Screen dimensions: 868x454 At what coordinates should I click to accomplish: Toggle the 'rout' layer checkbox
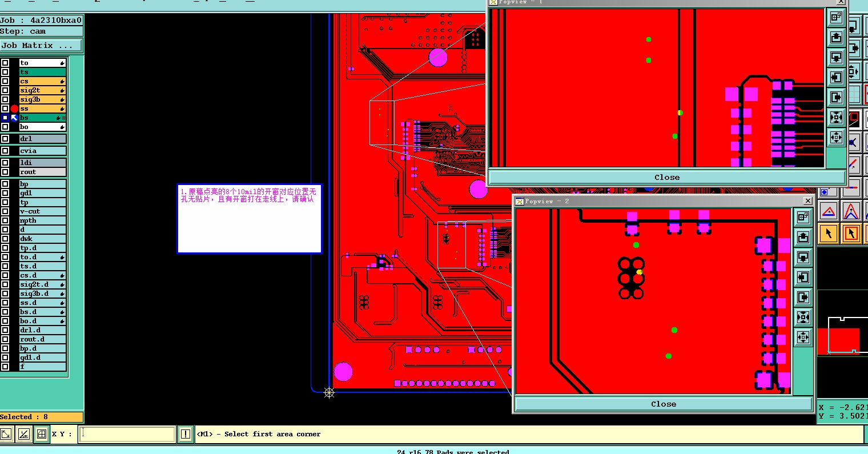click(x=5, y=172)
